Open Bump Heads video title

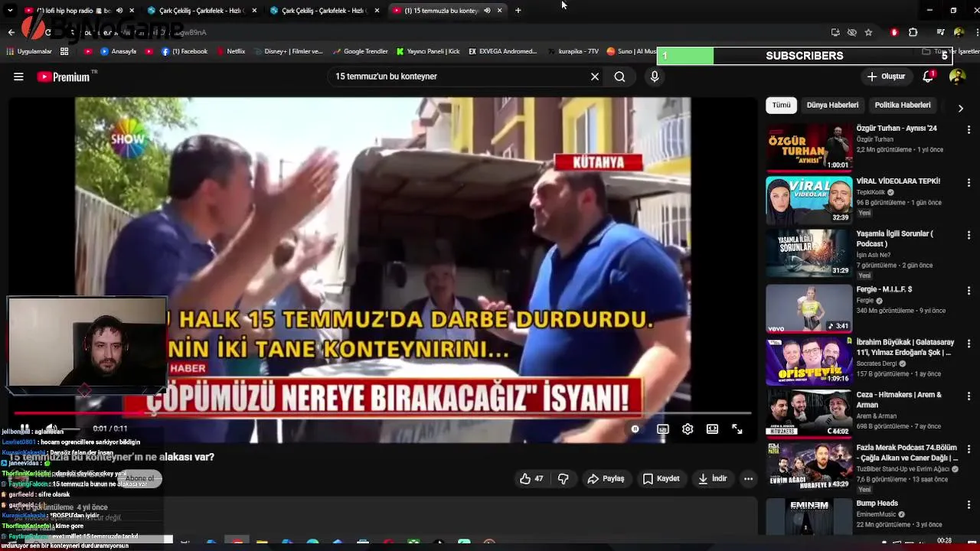(877, 504)
